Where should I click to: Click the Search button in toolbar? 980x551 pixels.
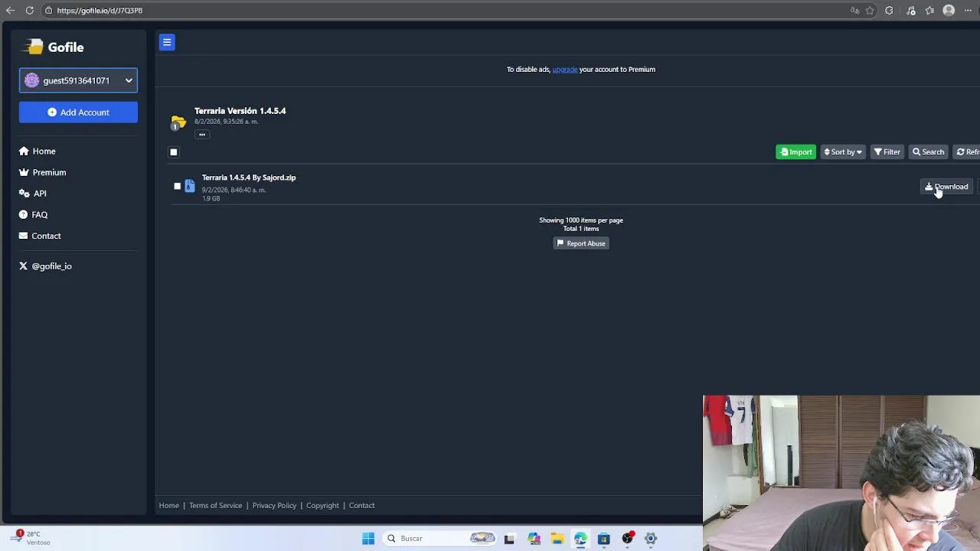tap(928, 152)
